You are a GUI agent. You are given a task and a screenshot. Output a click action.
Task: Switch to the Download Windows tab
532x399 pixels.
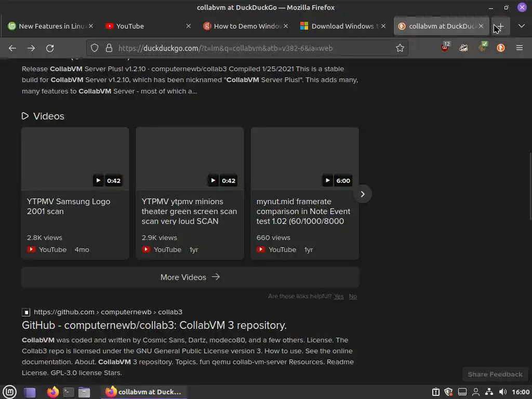point(343,26)
